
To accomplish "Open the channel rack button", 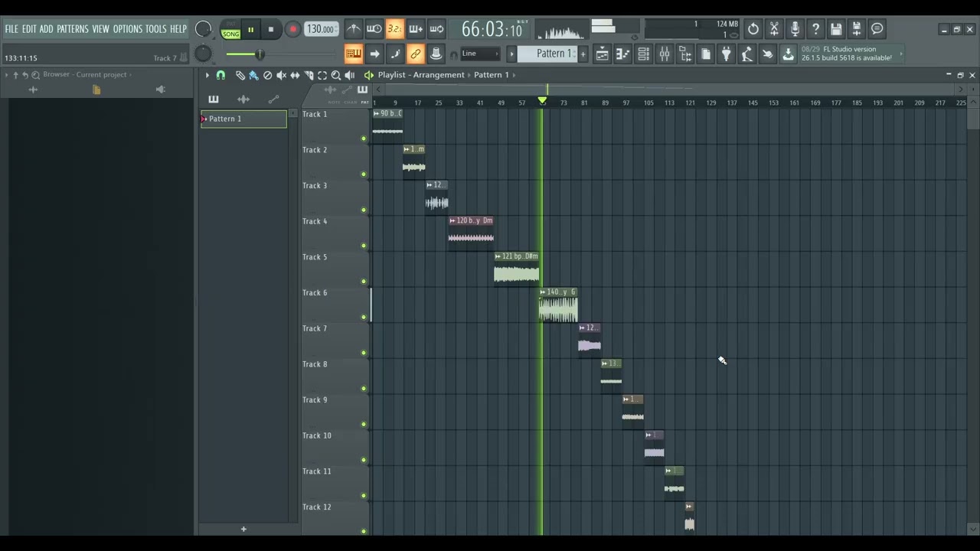I will 643,54.
